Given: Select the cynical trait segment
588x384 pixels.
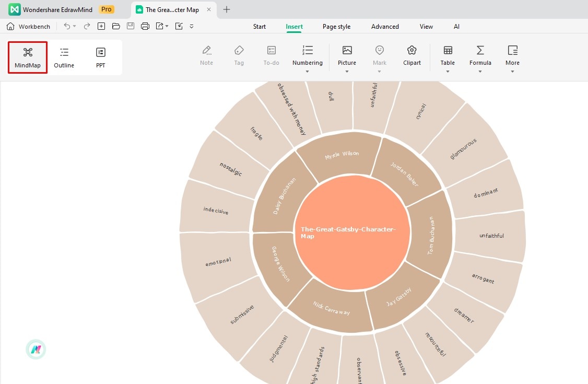Looking at the screenshot, I should coord(421,111).
